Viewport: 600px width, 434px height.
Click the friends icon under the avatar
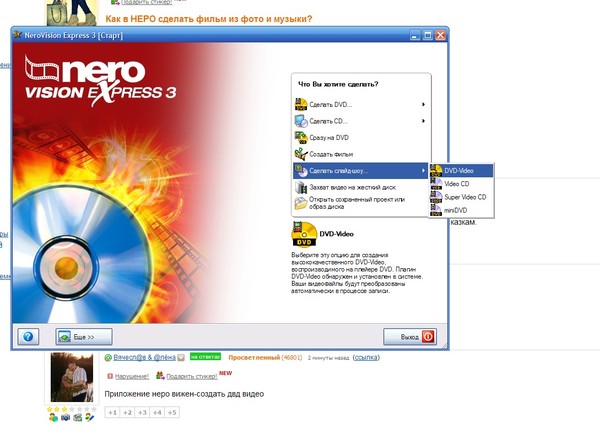pos(53,418)
